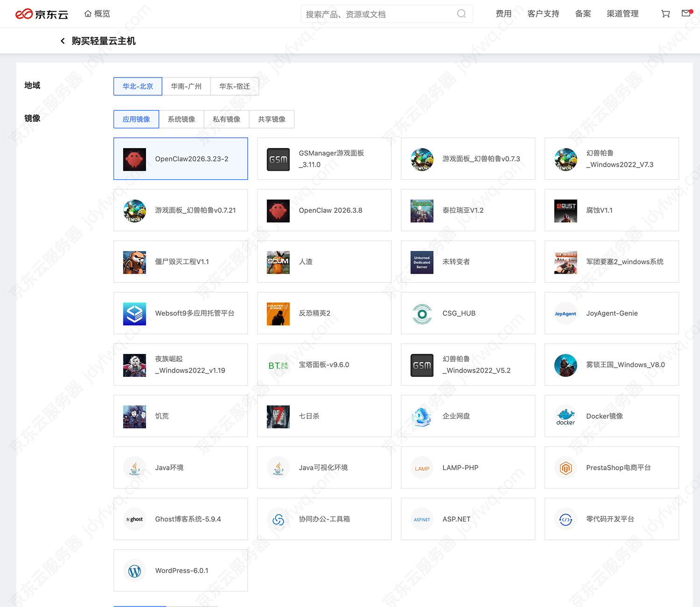Select the JoyAgent-Genie image icon
This screenshot has height=607, width=700.
(x=566, y=314)
